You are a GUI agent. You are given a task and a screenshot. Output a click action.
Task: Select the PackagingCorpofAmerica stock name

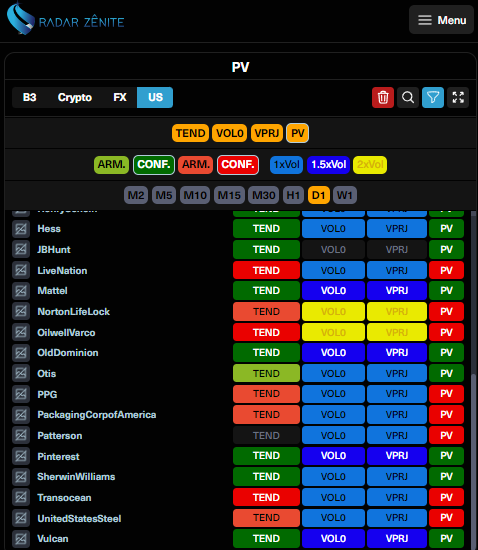[97, 415]
